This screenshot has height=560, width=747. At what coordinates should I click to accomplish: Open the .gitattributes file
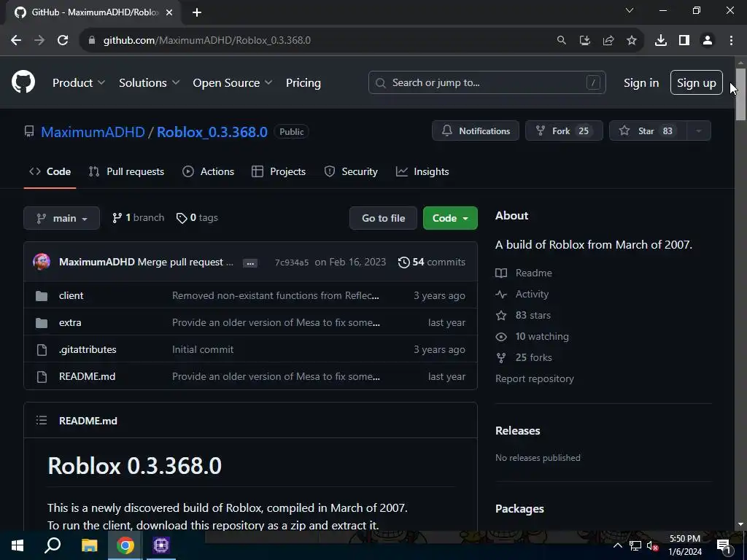[x=88, y=349]
